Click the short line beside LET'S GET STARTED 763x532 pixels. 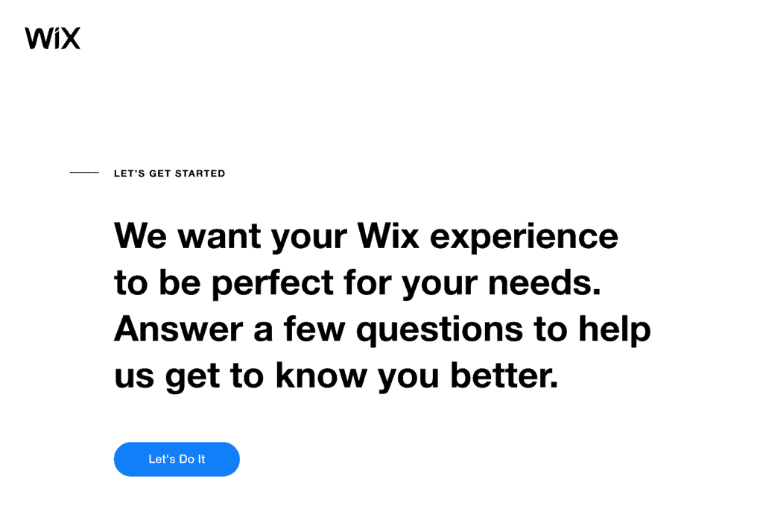[84, 172]
